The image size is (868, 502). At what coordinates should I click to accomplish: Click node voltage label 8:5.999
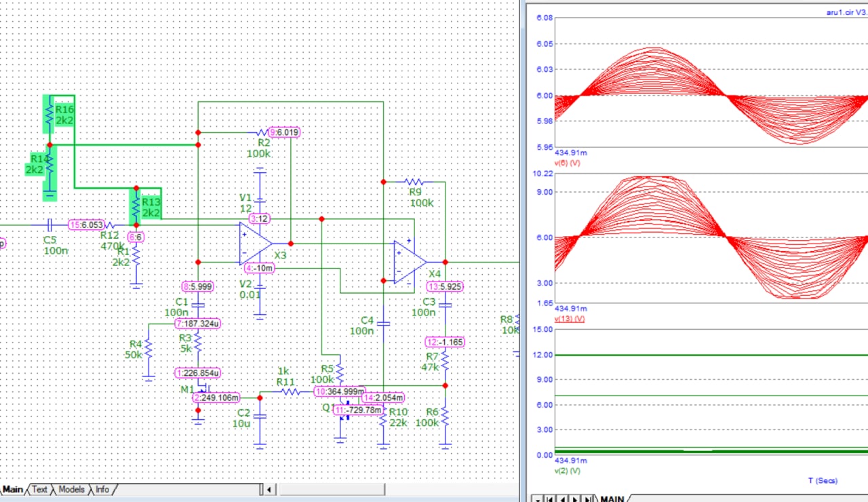(198, 286)
